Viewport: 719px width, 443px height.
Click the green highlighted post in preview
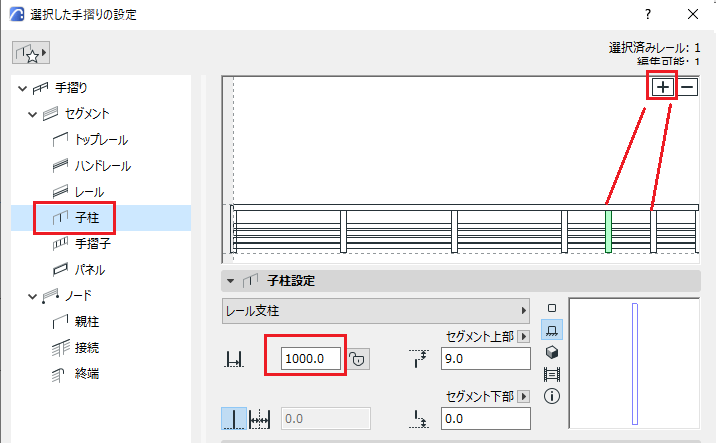608,232
